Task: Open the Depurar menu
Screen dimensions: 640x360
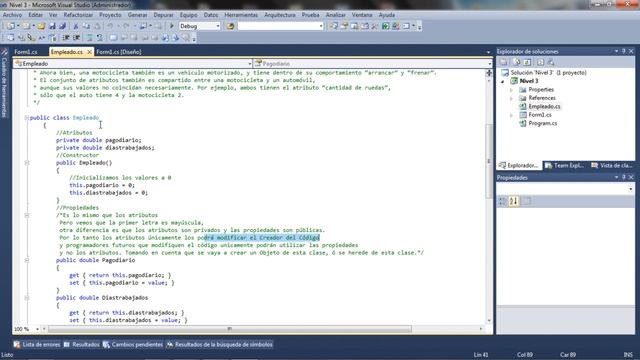Action: (163, 15)
